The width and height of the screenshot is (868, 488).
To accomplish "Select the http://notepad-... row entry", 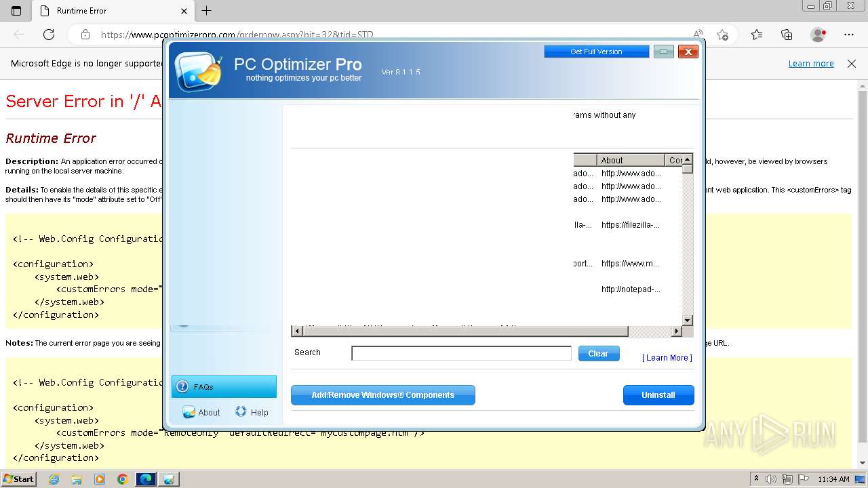I will [x=631, y=289].
